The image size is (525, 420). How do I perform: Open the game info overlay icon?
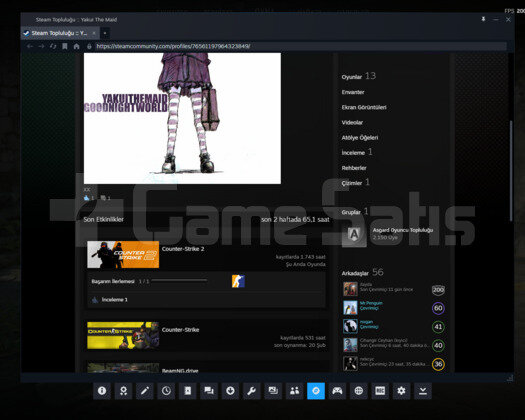(x=102, y=391)
